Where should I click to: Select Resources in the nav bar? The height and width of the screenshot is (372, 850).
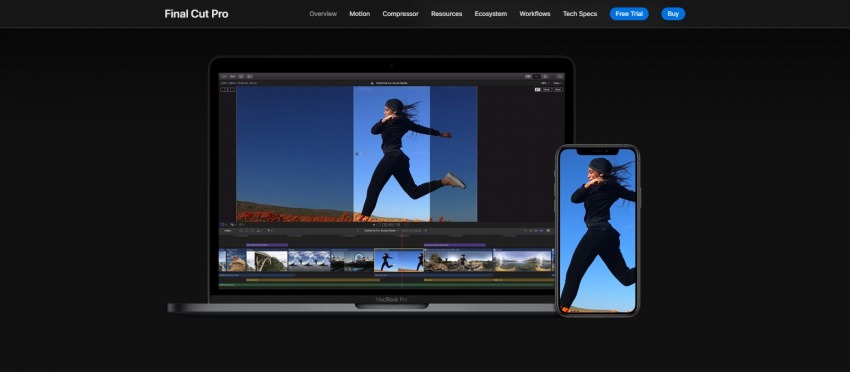coord(447,14)
